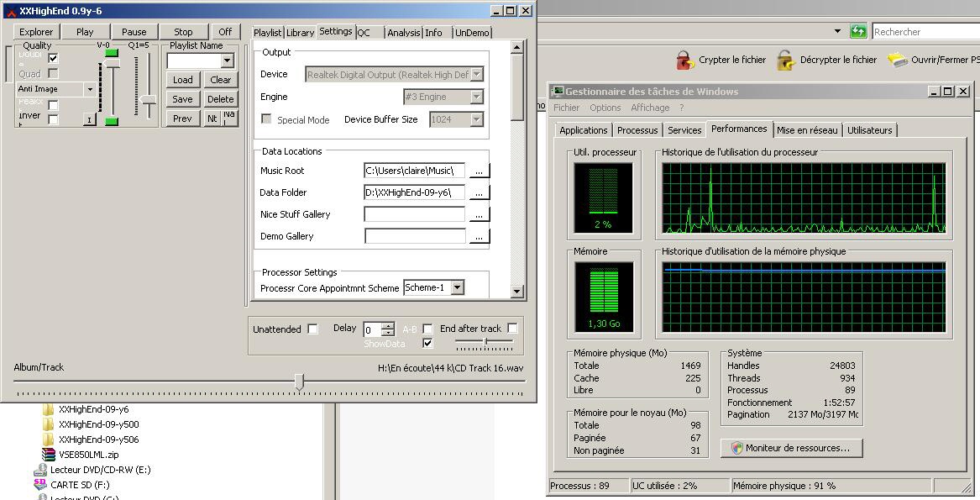The image size is (980, 500).
Task: Enable the Special Mode checkbox
Action: point(266,118)
